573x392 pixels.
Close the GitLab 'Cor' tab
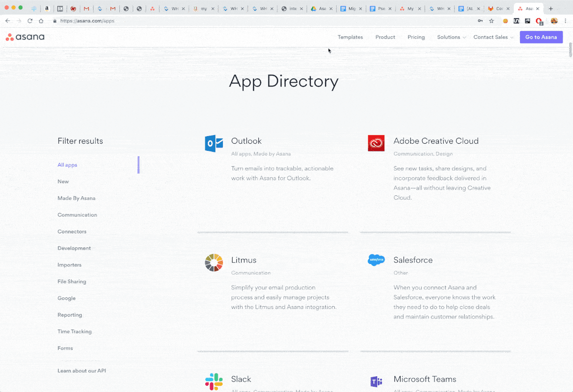pyautogui.click(x=508, y=9)
